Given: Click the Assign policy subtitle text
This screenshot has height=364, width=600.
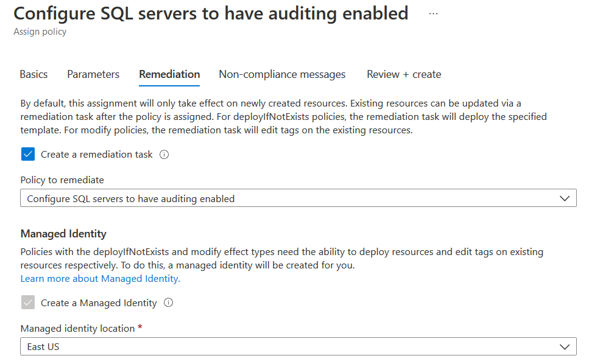Looking at the screenshot, I should point(40,32).
